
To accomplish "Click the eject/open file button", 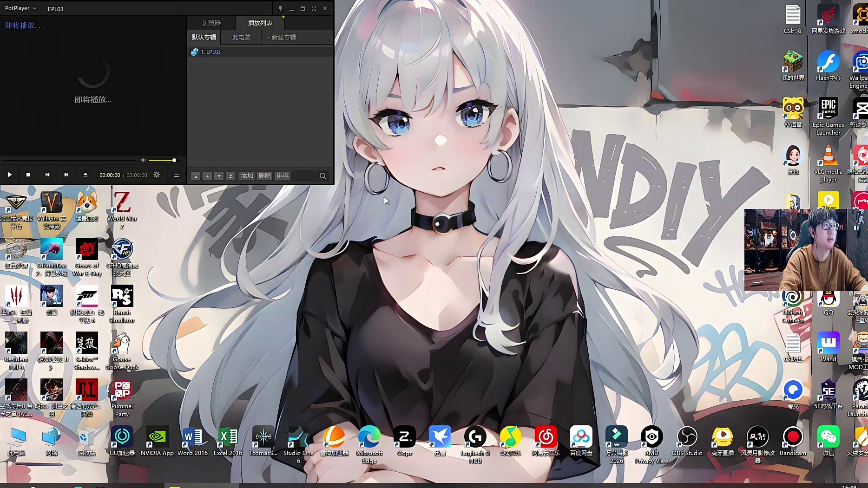I will click(x=85, y=175).
